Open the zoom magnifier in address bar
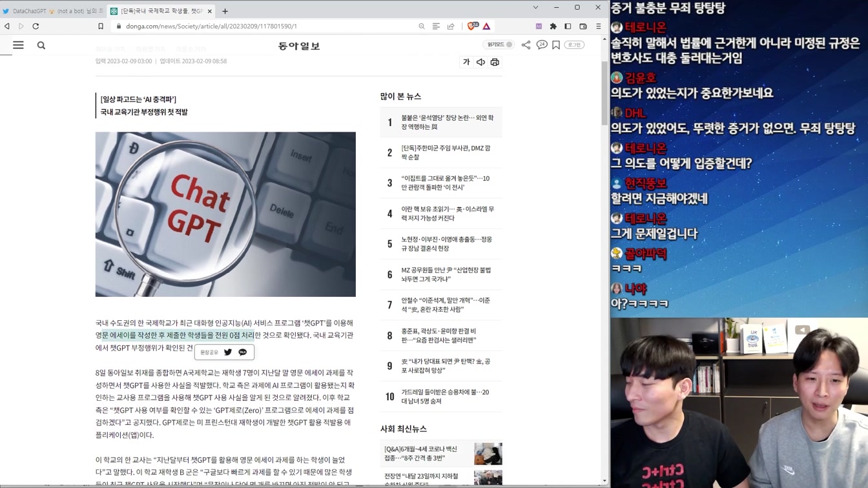This screenshot has height=488, width=868. tap(422, 26)
